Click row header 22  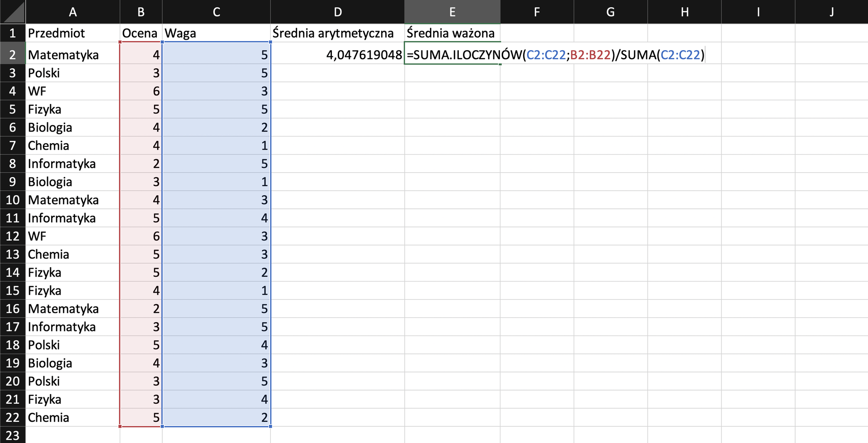pos(13,417)
